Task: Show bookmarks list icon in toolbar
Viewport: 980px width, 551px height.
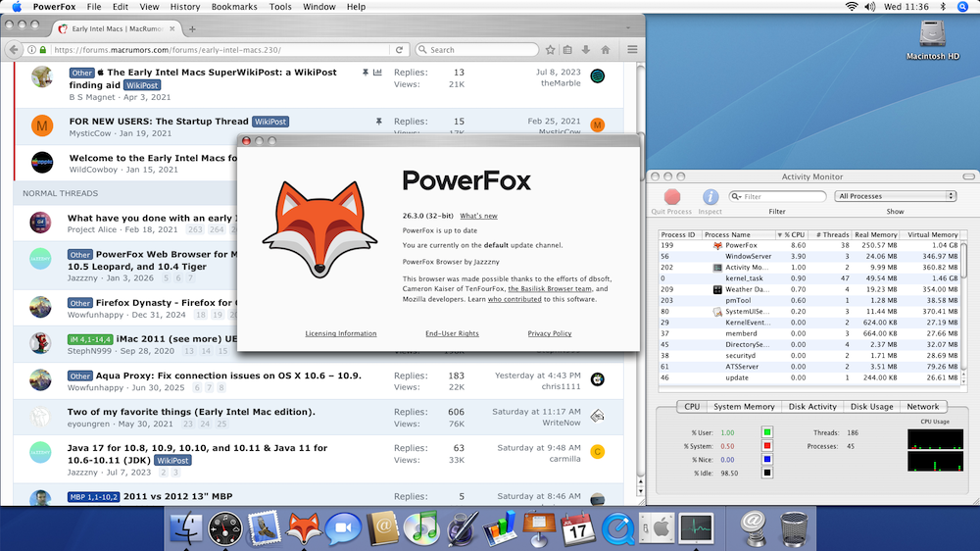Action: (x=567, y=49)
